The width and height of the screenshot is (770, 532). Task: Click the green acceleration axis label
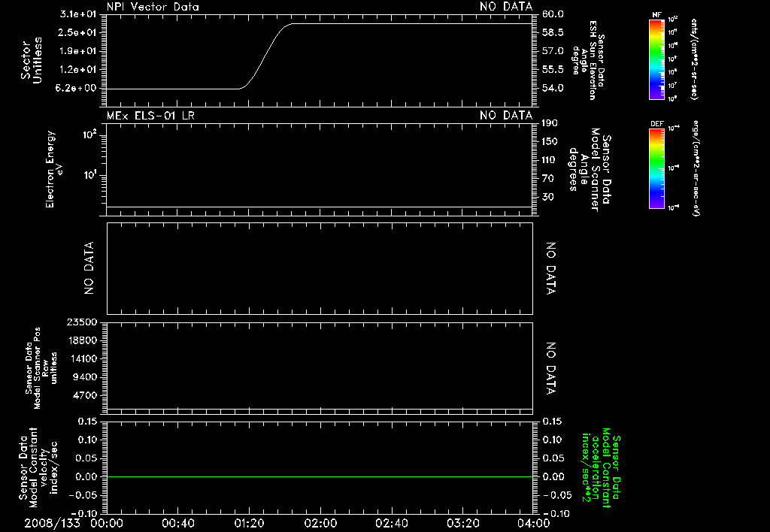click(601, 467)
